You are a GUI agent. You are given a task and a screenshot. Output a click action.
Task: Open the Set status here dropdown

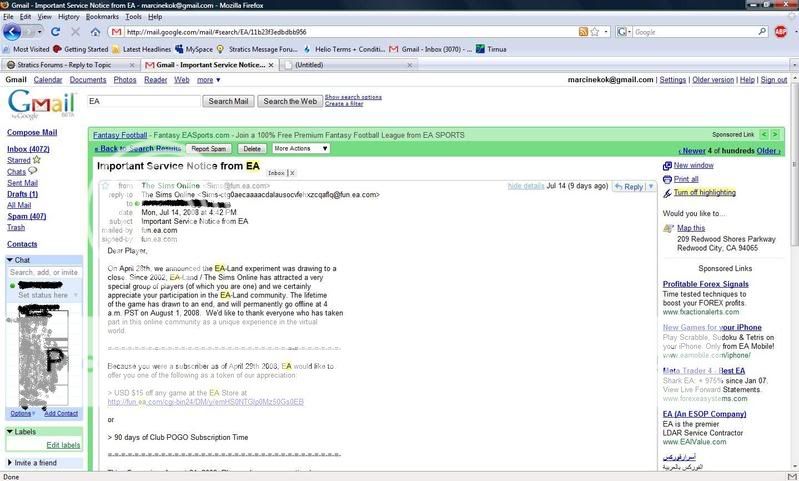(x=76, y=295)
